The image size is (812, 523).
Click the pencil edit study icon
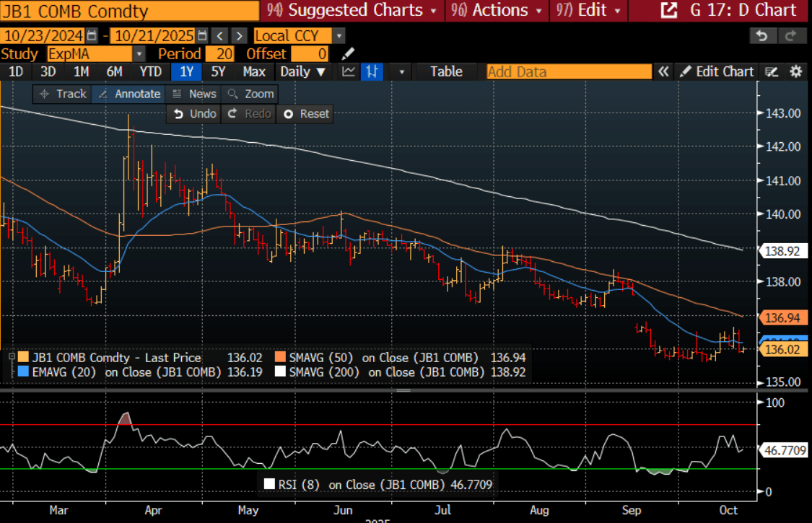click(x=348, y=54)
